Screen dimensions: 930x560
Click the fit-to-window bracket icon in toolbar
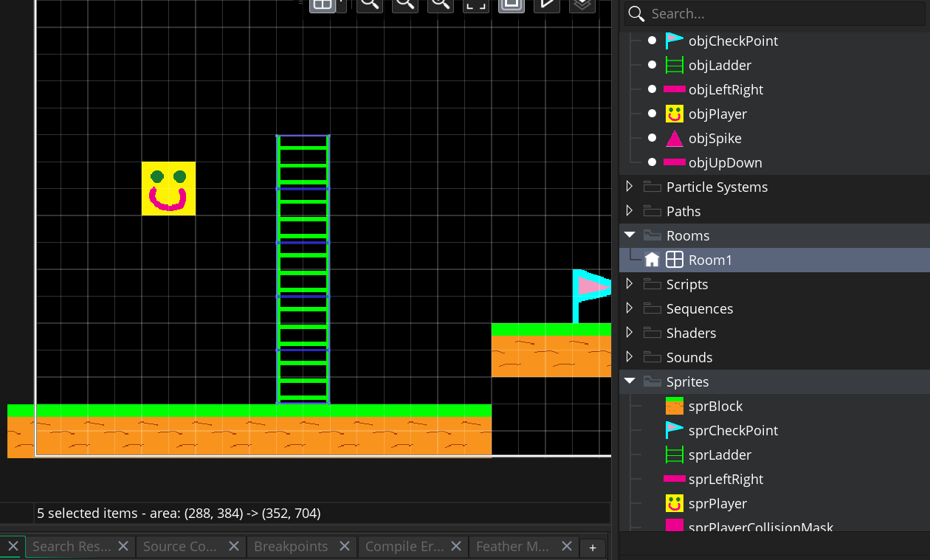(475, 4)
